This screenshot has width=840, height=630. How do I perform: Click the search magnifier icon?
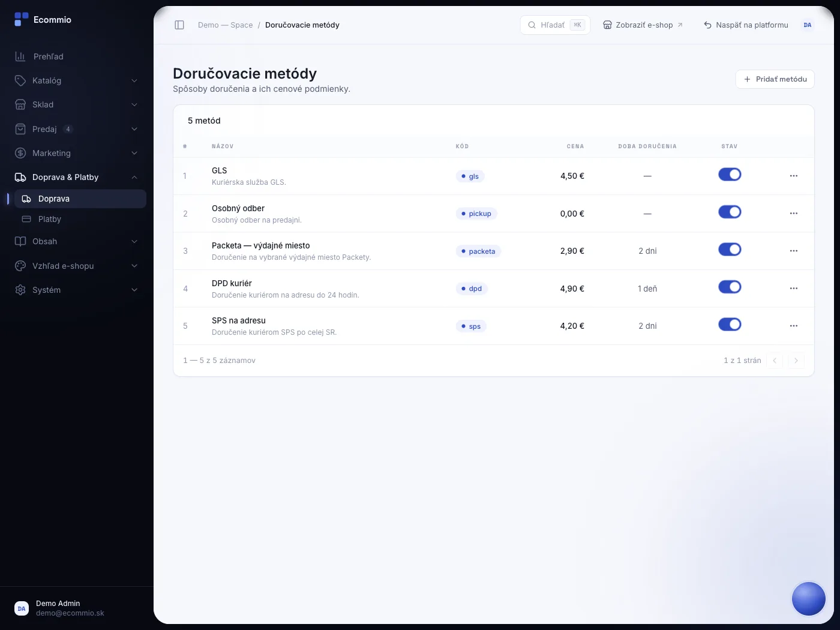pos(532,25)
